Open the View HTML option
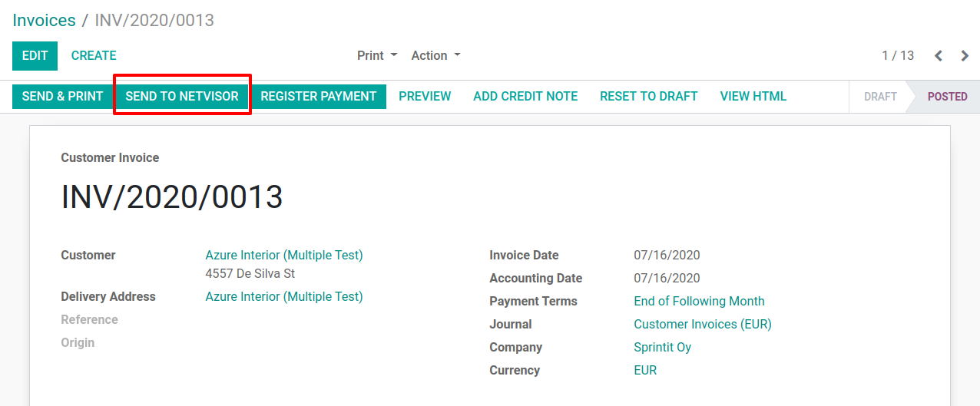The height and width of the screenshot is (406, 980). click(753, 96)
